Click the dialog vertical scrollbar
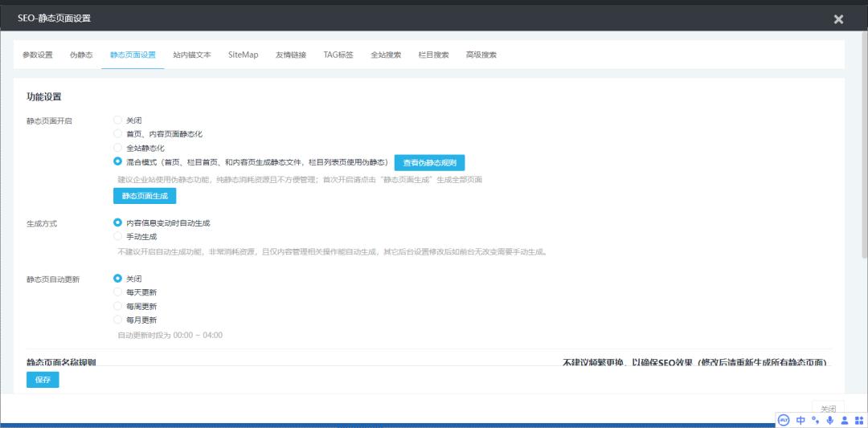Image resolution: width=868 pixels, height=428 pixels. click(865, 145)
